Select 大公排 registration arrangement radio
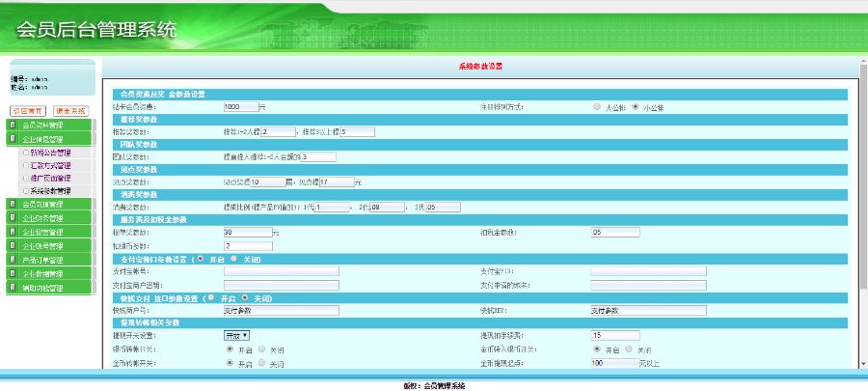 click(596, 106)
